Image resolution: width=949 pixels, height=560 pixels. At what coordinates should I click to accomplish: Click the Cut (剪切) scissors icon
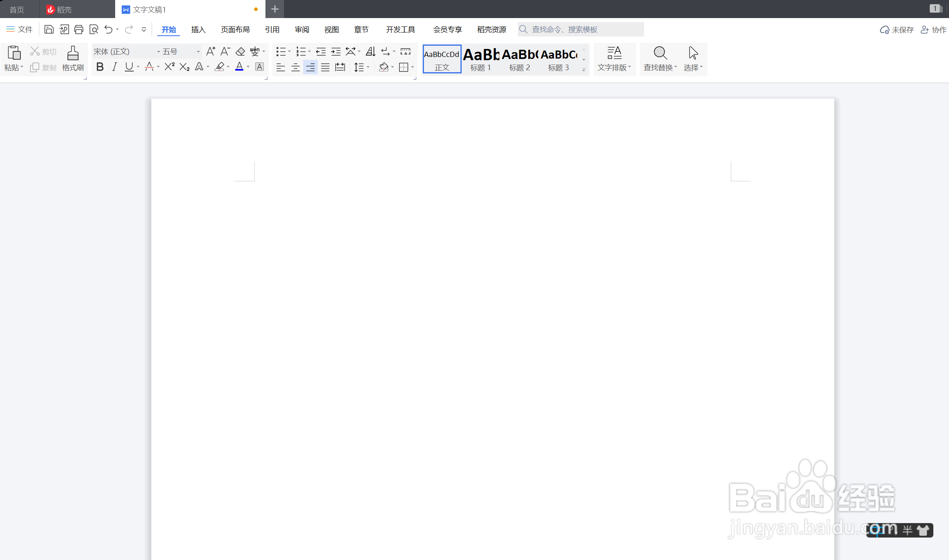pos(43,51)
